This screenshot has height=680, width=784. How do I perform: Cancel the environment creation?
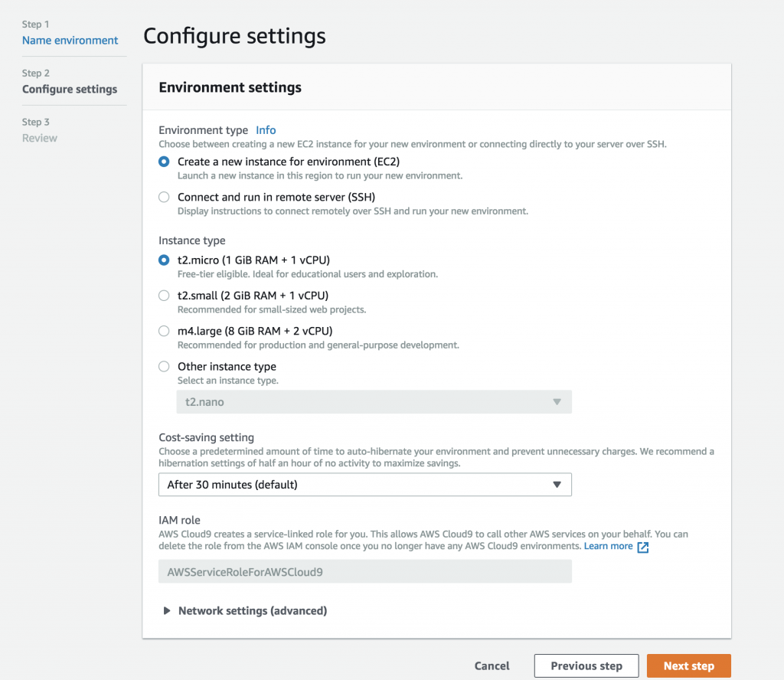(492, 666)
